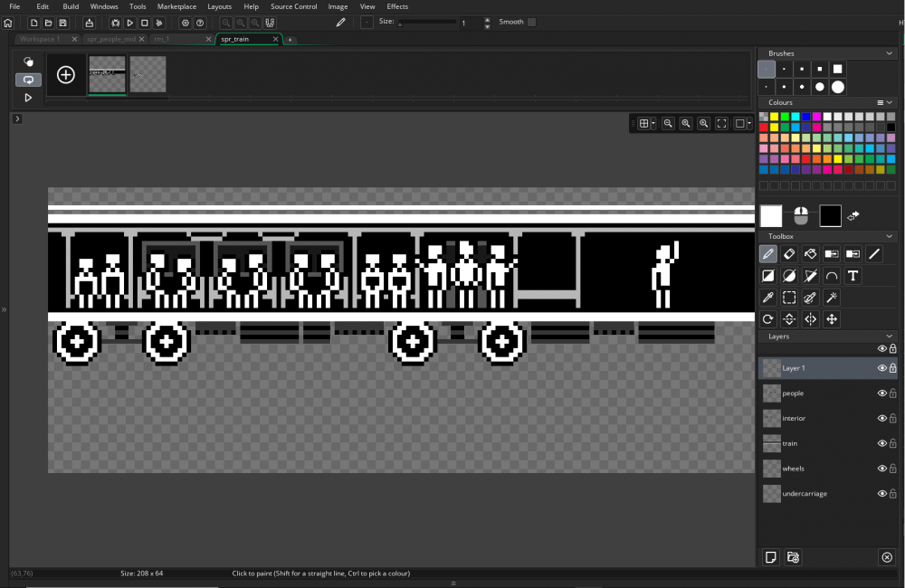
Task: Switch to the rm_1 tab
Action: pyautogui.click(x=163, y=40)
